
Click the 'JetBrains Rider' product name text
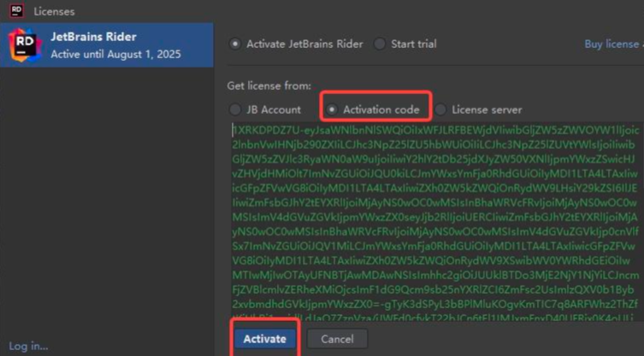tap(93, 37)
